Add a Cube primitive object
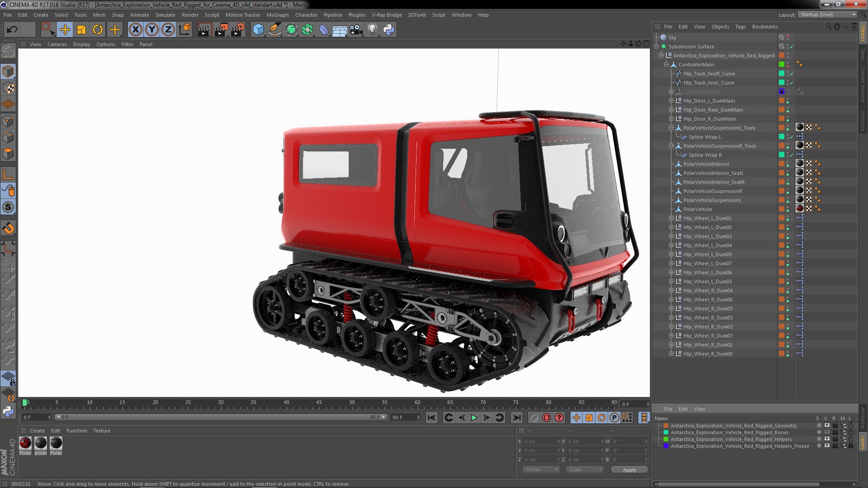This screenshot has height=488, width=868. [x=258, y=30]
